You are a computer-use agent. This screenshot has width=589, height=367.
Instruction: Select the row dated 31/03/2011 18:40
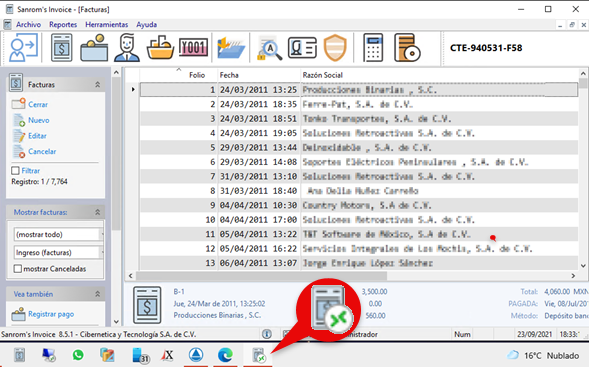coord(359,191)
